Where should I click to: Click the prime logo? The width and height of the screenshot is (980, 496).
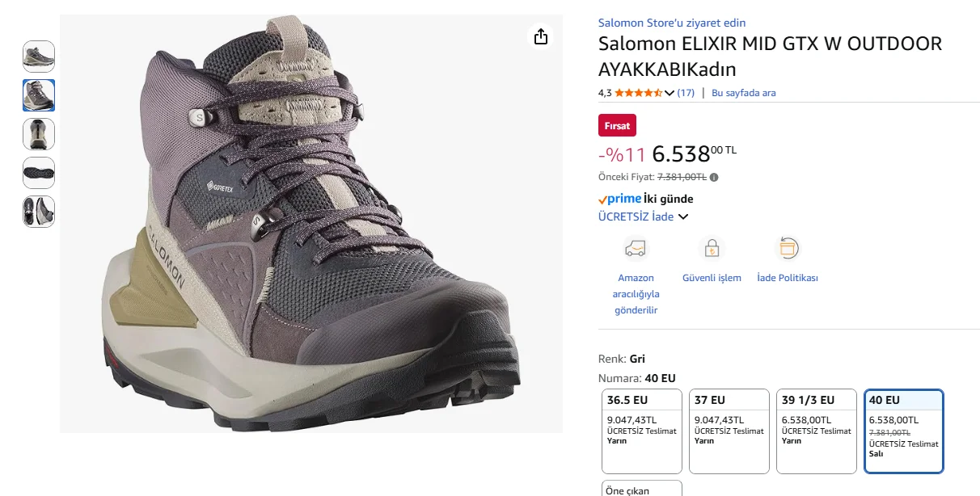619,199
